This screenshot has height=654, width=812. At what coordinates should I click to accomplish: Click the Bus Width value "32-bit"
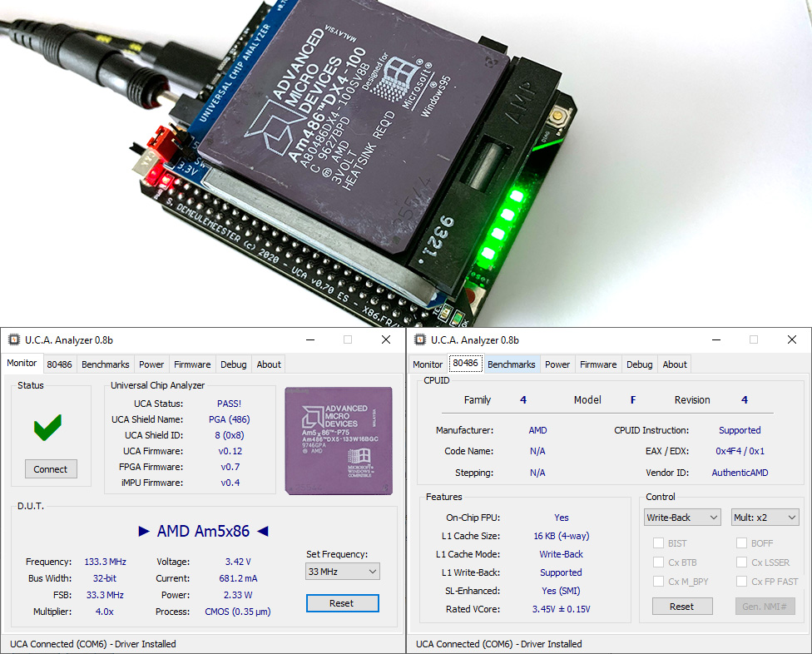[105, 578]
